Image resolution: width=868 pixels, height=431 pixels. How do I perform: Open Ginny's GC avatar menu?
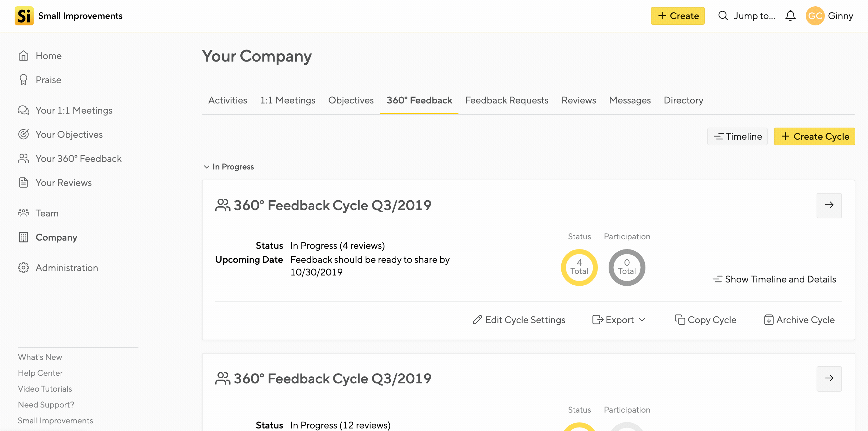click(x=815, y=16)
